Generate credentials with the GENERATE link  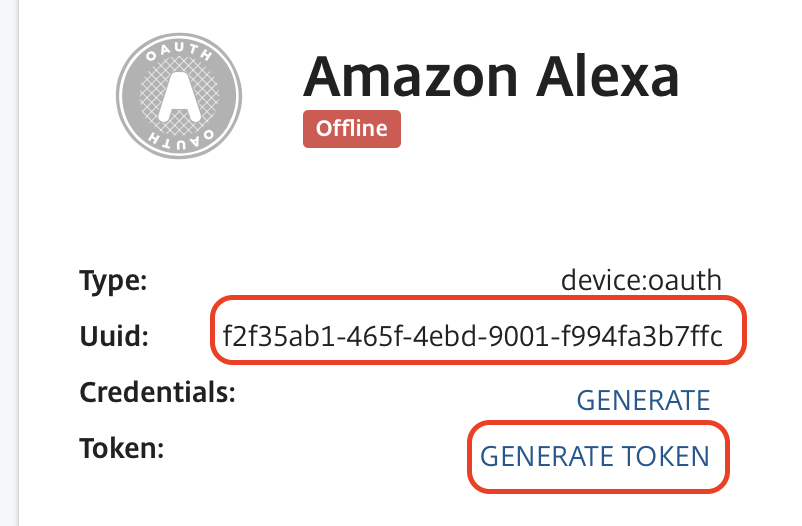pos(643,400)
